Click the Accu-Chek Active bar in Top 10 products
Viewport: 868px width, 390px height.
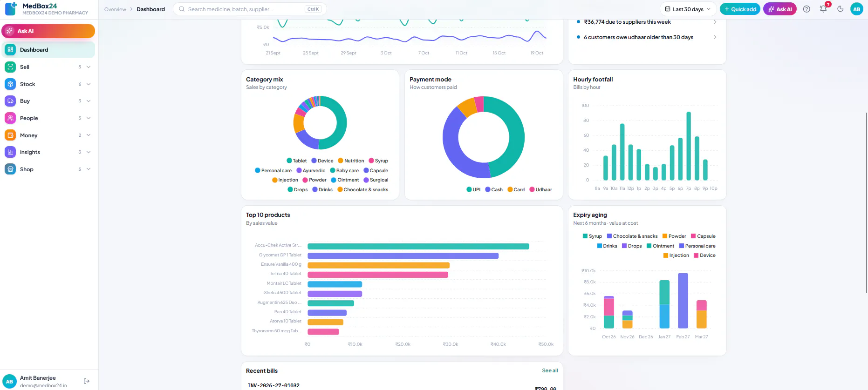click(x=418, y=246)
